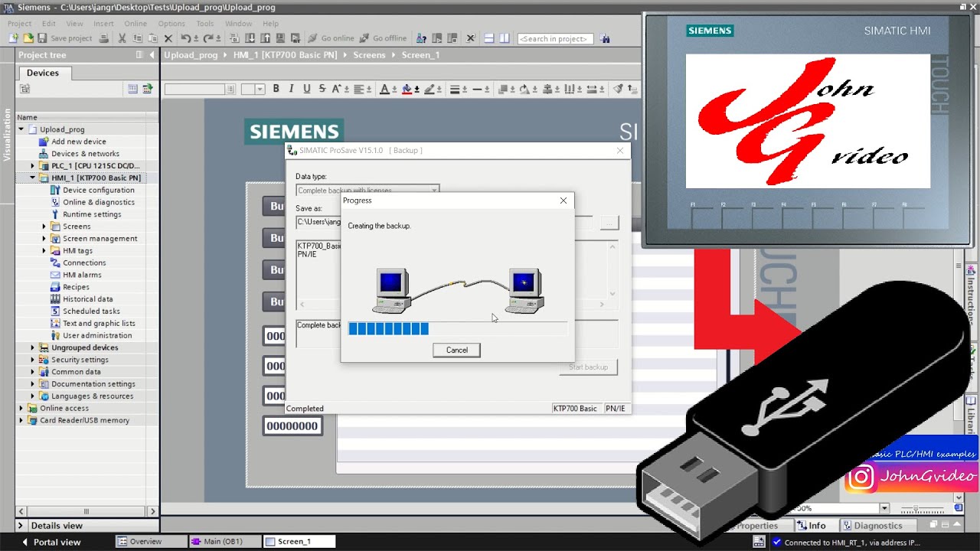
Task: Click the rotate object tool
Action: coord(524,90)
